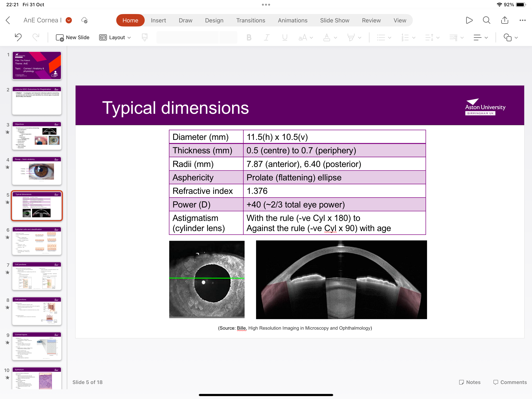
Task: Toggle Underline formatting
Action: (285, 38)
